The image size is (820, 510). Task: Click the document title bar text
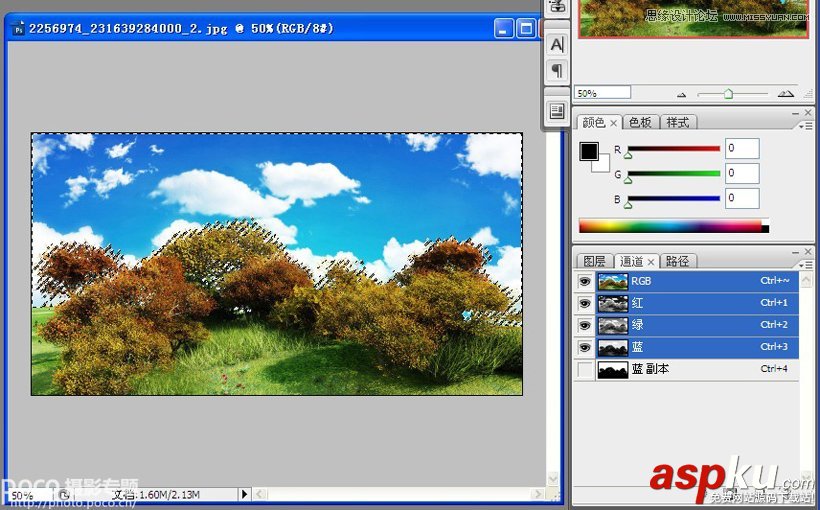coord(181,28)
